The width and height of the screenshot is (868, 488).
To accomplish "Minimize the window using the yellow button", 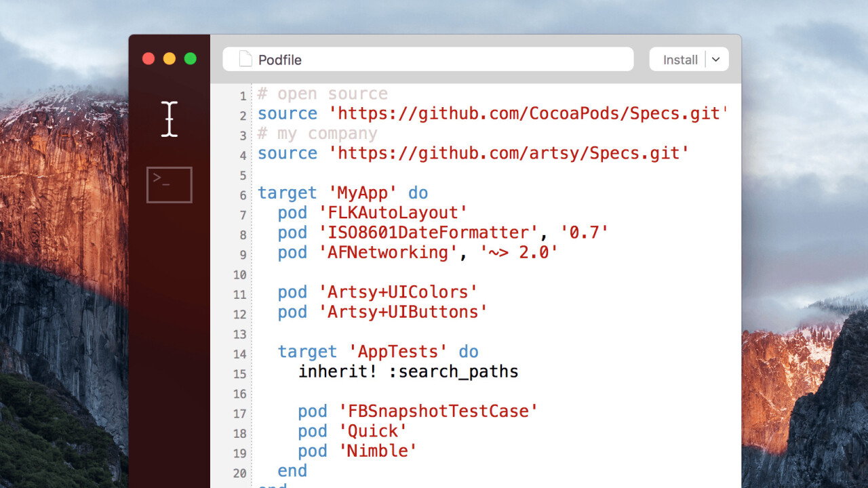I will (x=169, y=59).
